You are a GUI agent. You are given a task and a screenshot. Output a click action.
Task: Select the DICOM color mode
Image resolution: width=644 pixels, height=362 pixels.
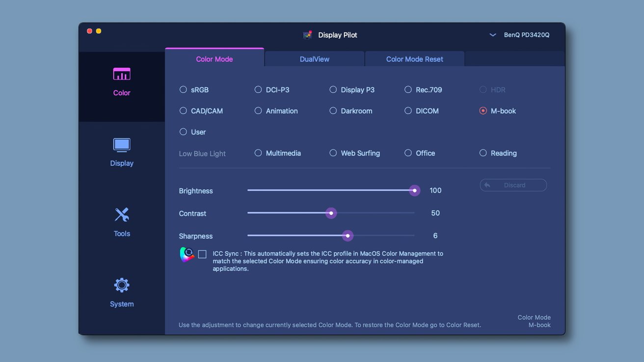point(408,111)
